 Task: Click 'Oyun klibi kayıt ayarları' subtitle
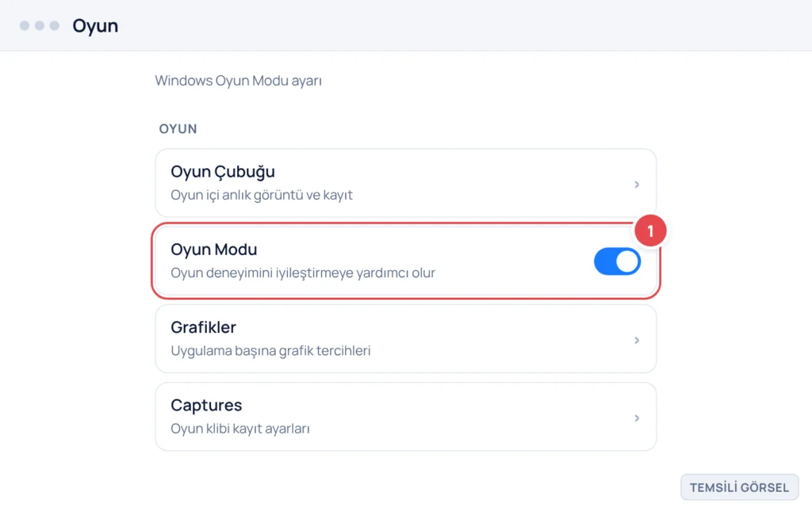[x=240, y=429]
